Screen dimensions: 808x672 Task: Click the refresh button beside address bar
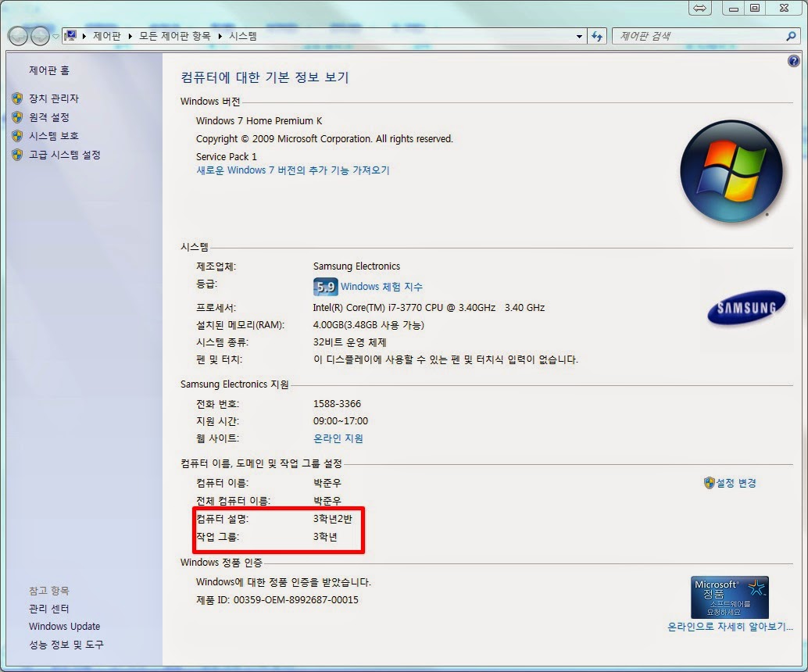597,36
